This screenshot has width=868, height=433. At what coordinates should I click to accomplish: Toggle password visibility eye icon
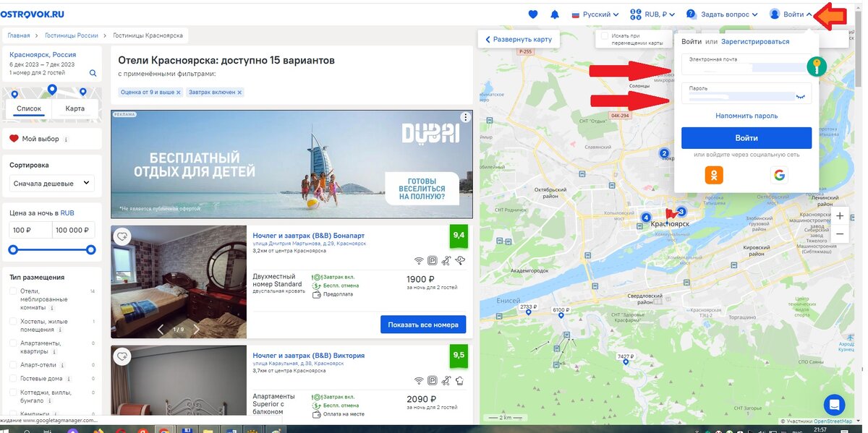800,95
